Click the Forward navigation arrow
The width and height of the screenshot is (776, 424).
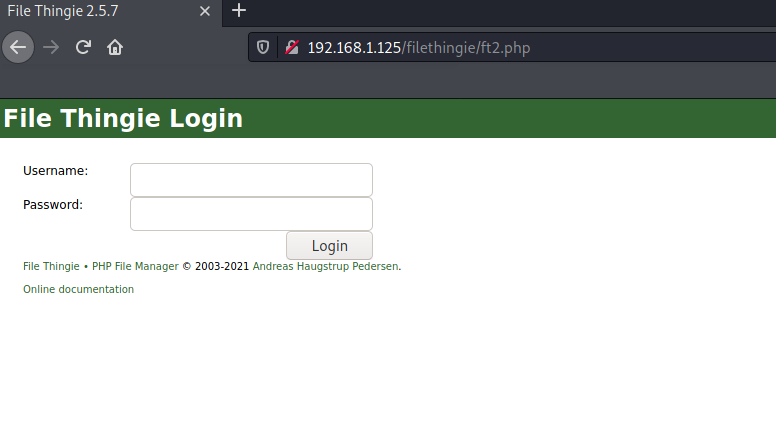coord(51,47)
